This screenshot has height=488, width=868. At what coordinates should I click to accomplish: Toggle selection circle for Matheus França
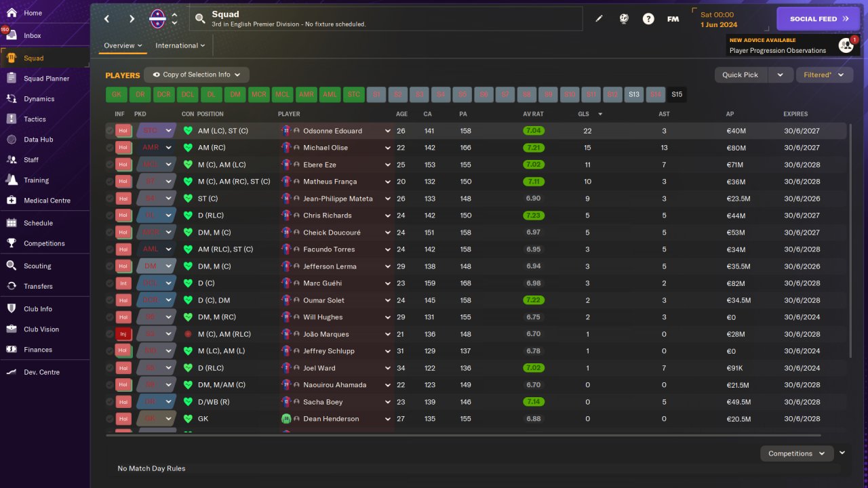110,182
